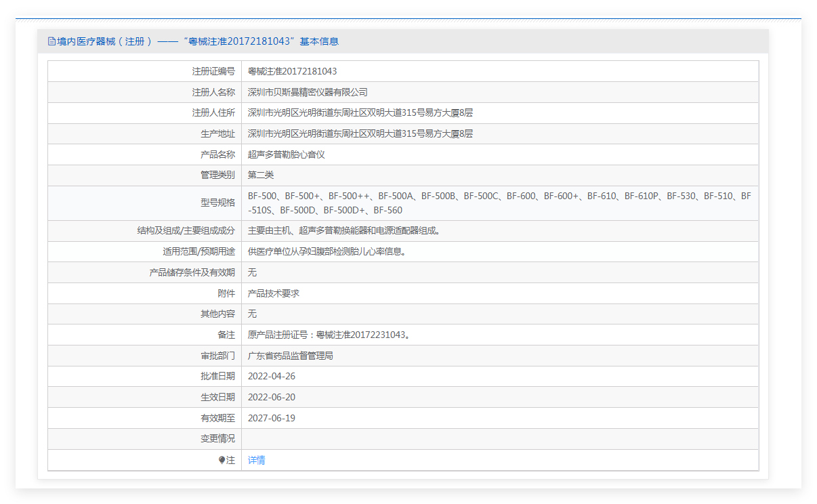The width and height of the screenshot is (817, 504).
Task: Click registrant name 深圳市贝斯曼精密仪器有限公司
Action: point(308,92)
